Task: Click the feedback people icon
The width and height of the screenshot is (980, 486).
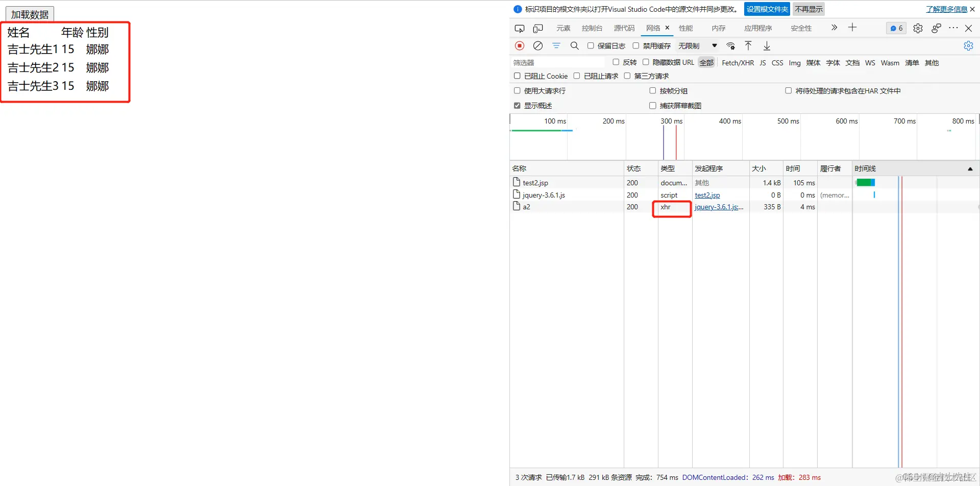Action: [936, 28]
